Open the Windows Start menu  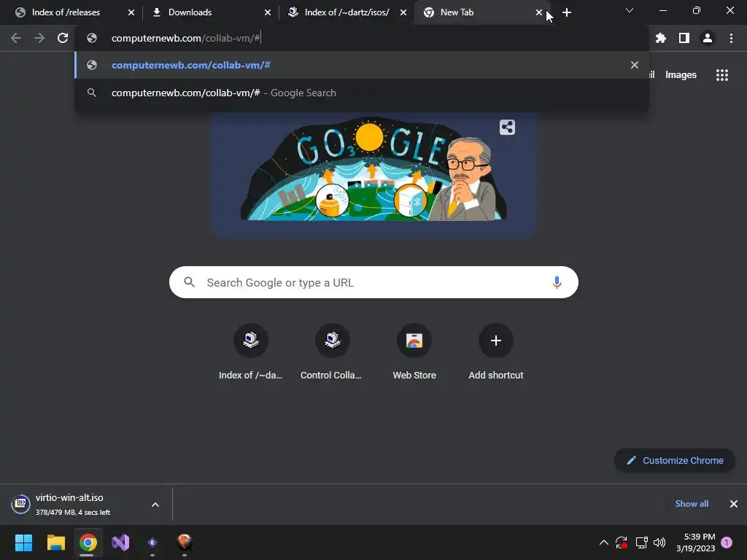click(x=23, y=542)
